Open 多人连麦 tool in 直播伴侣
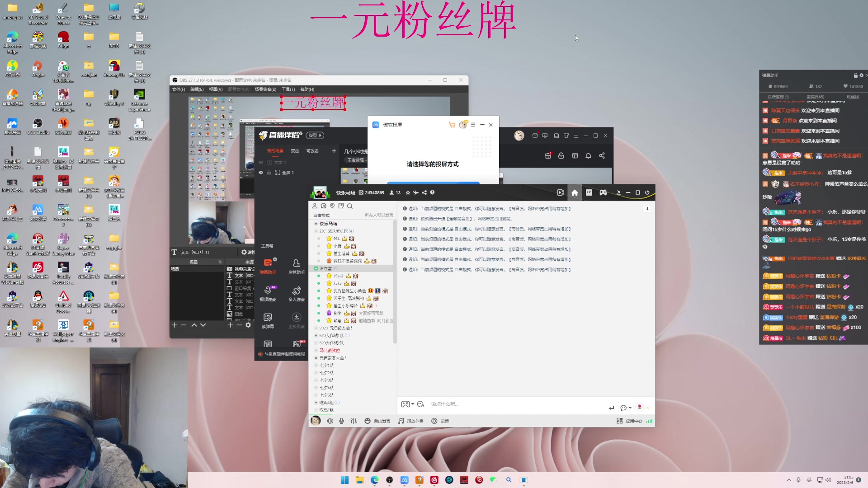The height and width of the screenshot is (488, 868). click(x=297, y=294)
